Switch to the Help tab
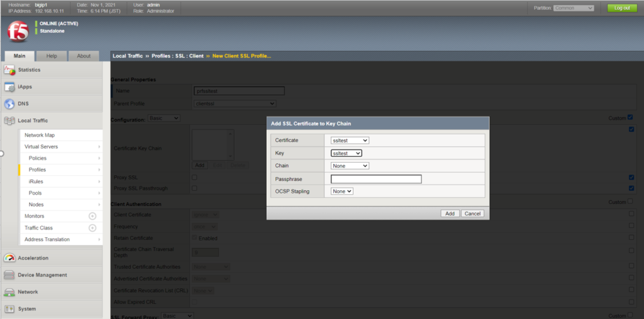Screen dimensions: 644x319 (x=52, y=56)
